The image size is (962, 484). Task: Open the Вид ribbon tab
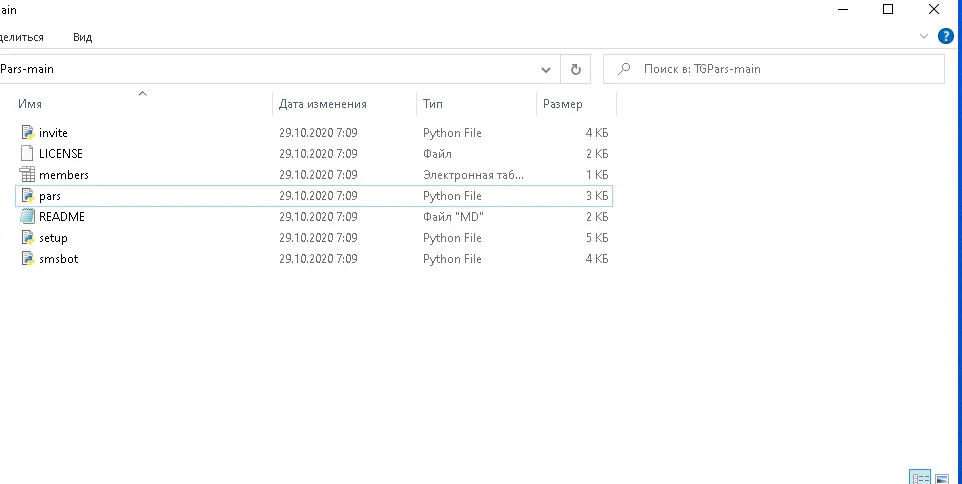click(x=82, y=37)
